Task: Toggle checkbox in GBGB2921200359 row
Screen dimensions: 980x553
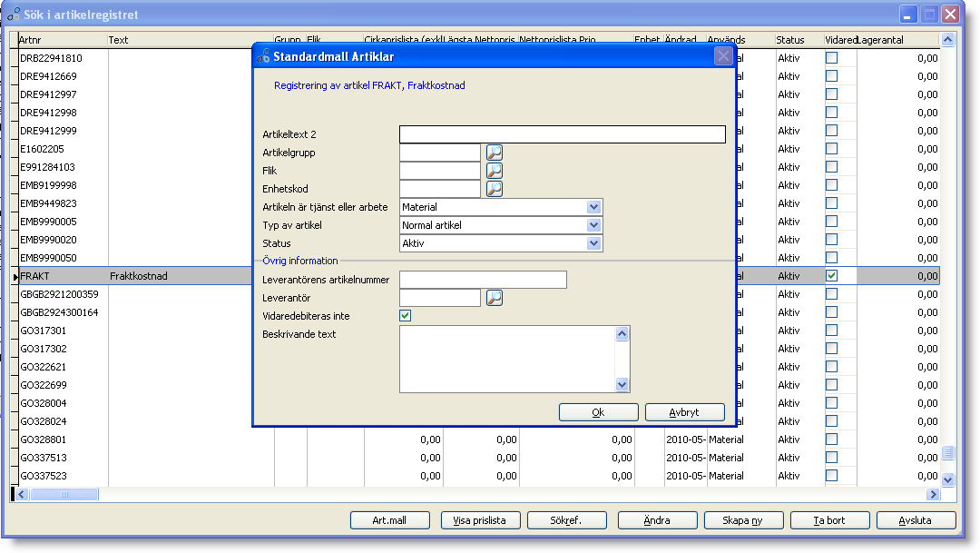Action: point(831,293)
